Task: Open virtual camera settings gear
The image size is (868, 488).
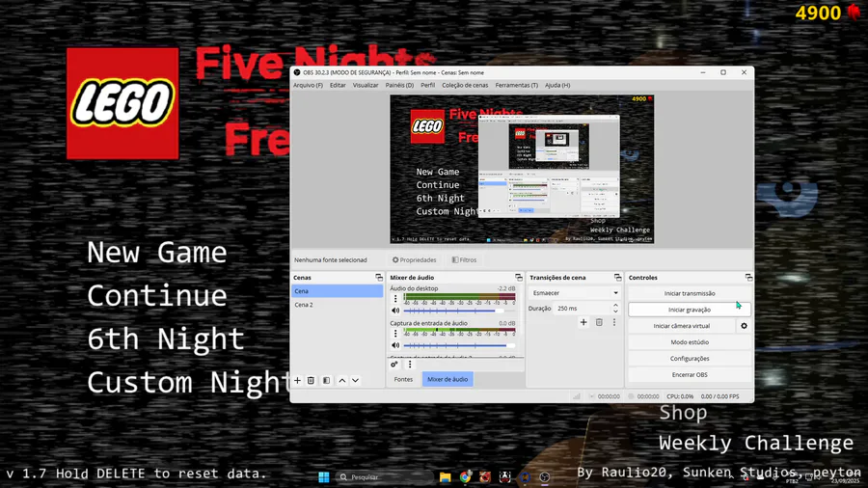Action: point(744,326)
